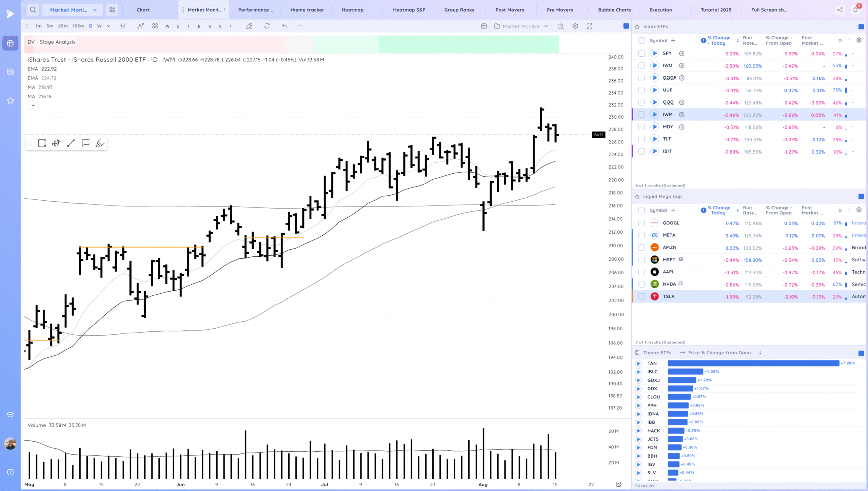The image size is (868, 491).
Task: Click the eraser icon in the chart toolbar
Action: pos(249,26)
